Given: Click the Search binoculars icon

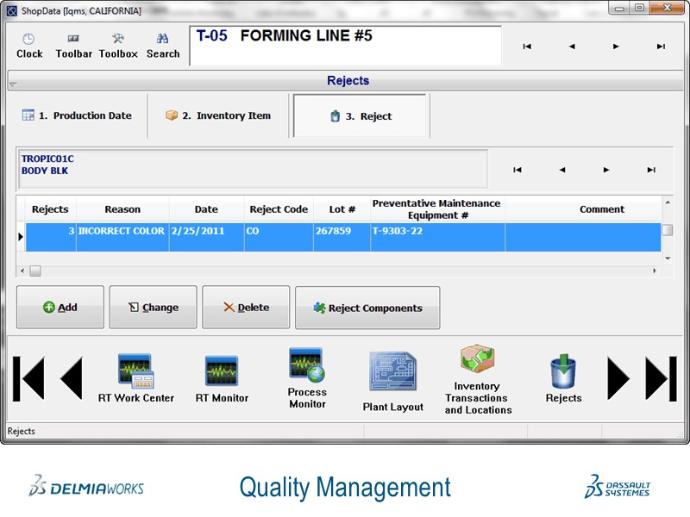Looking at the screenshot, I should point(163,40).
